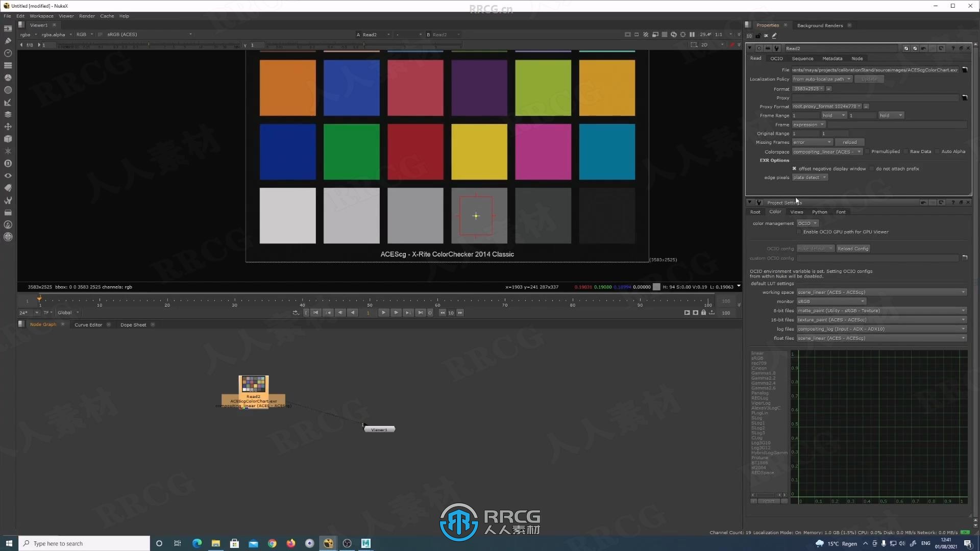
Task: Click the reload button for Read2
Action: (x=850, y=142)
